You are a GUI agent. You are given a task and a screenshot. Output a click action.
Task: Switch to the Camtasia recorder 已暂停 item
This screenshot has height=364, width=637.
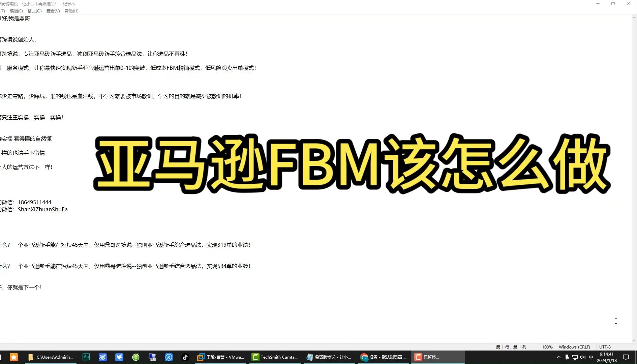(437, 357)
